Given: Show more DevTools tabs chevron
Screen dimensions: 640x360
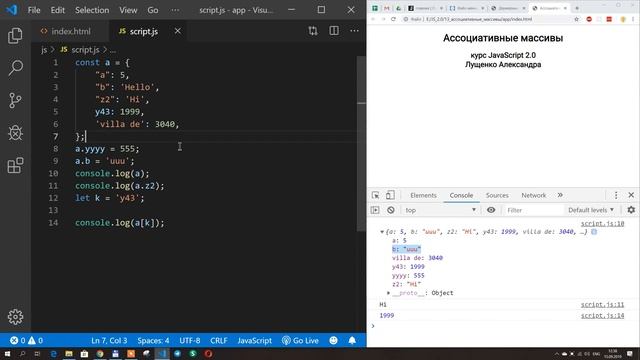Looking at the screenshot, I should tap(560, 195).
